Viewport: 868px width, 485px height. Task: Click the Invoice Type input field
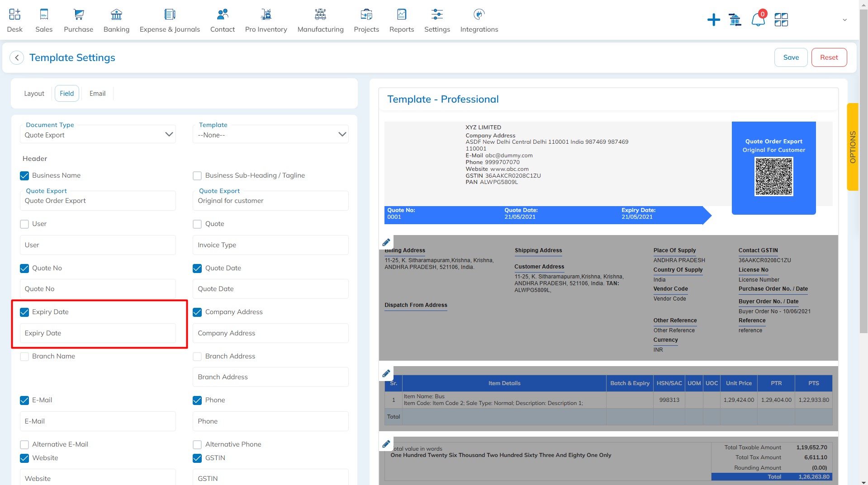(x=270, y=245)
